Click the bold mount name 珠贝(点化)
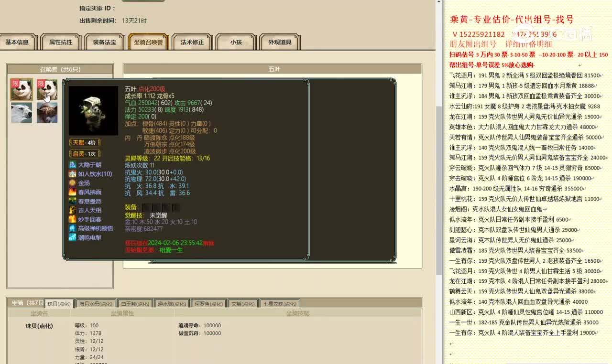612x364 pixels. [x=39, y=326]
